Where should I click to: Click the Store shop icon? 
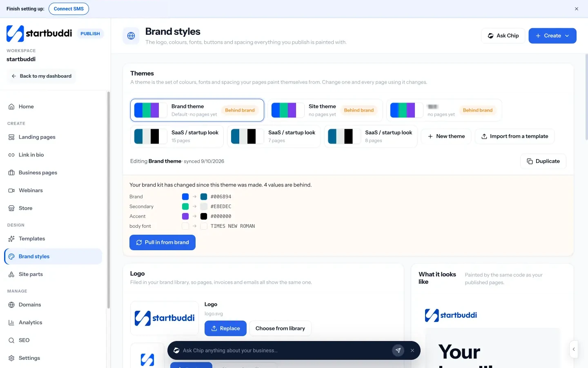11,208
